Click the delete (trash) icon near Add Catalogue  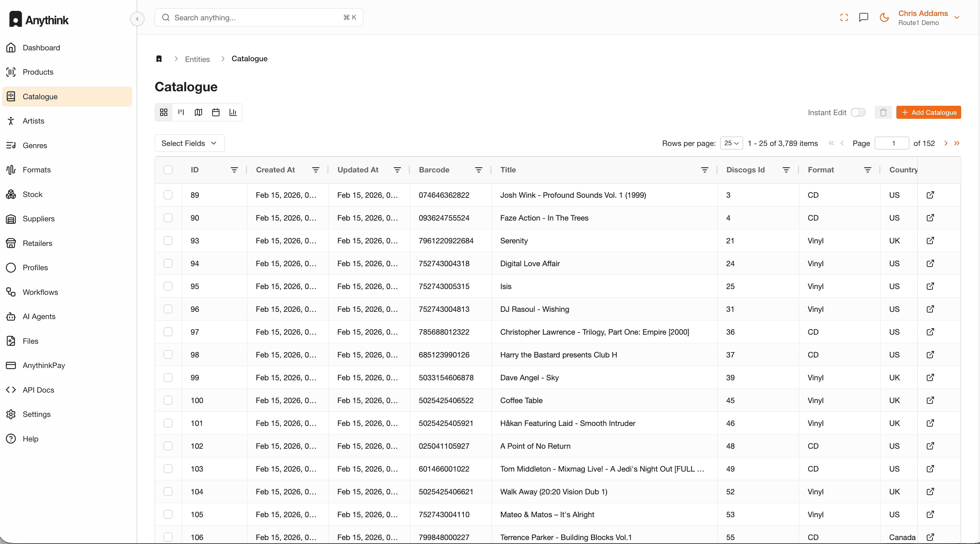(883, 112)
